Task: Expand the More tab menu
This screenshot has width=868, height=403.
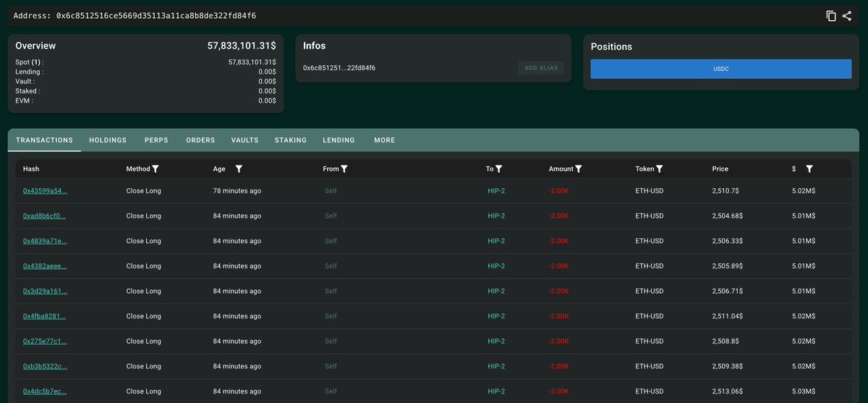Action: point(385,140)
